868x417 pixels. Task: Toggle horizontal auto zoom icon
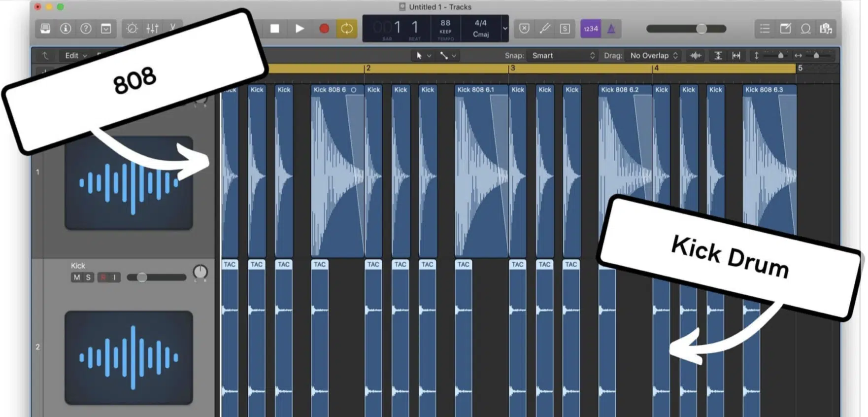click(x=736, y=56)
